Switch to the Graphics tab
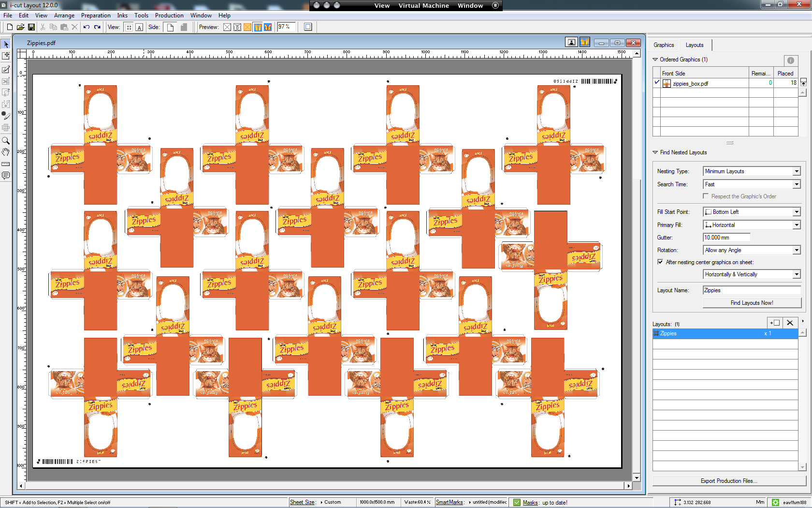The image size is (812, 508). (x=663, y=45)
